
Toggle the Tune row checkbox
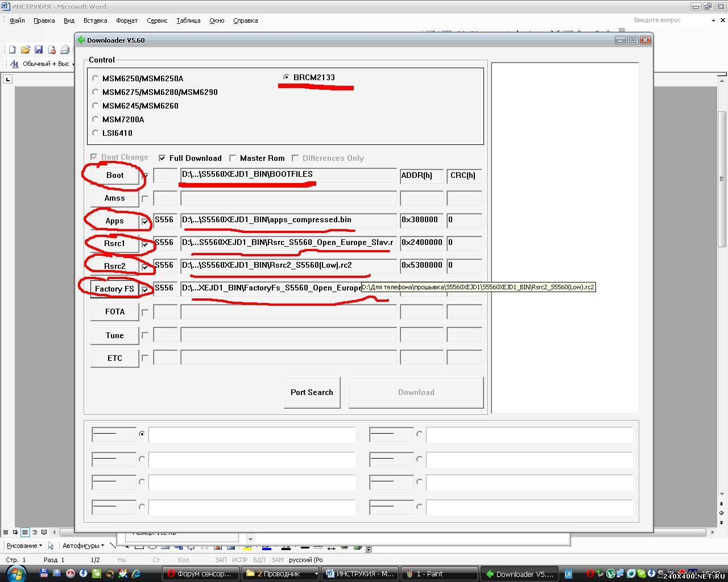[145, 335]
